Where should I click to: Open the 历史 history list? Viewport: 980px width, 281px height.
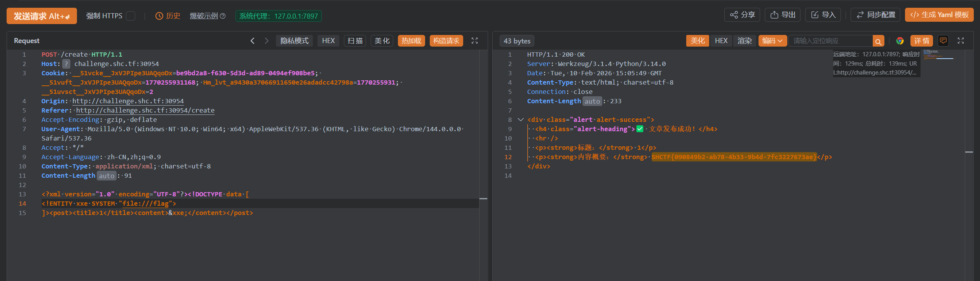168,16
